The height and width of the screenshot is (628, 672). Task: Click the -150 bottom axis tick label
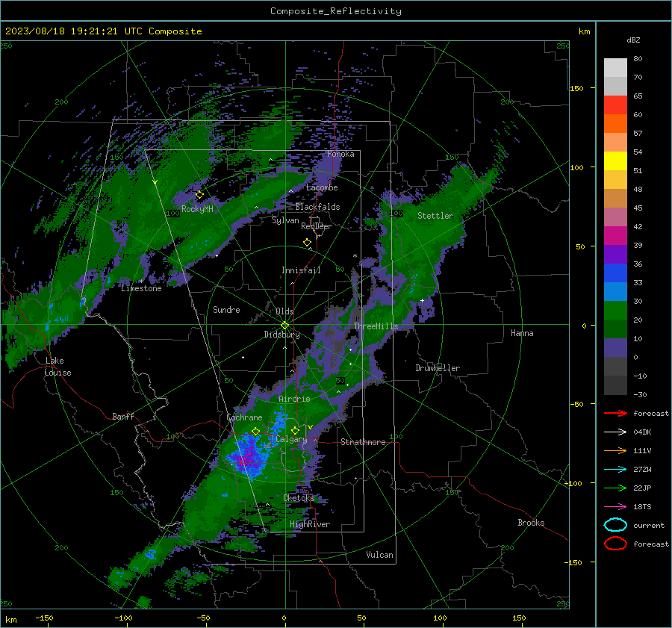pos(44,618)
